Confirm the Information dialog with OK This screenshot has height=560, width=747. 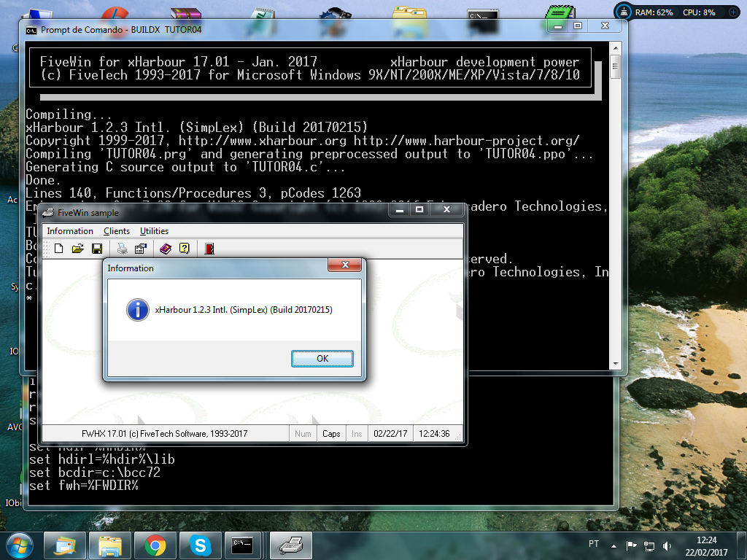(x=322, y=359)
